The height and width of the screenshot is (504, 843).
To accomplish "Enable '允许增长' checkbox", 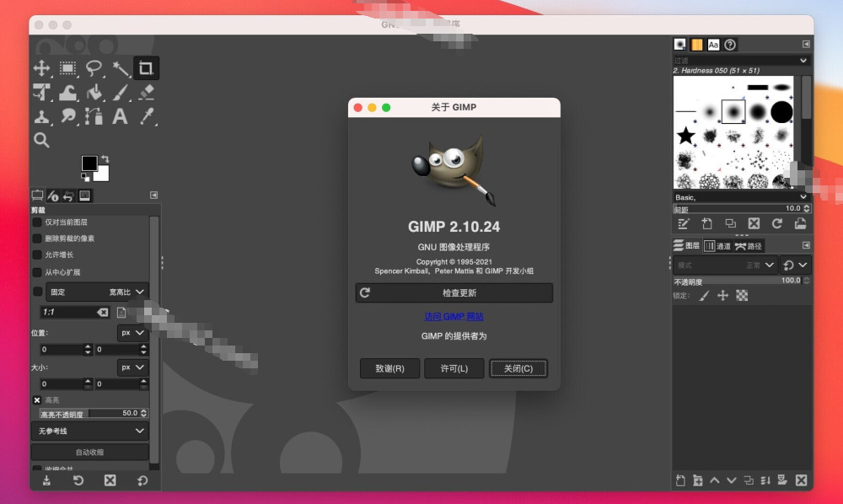I will coord(37,255).
